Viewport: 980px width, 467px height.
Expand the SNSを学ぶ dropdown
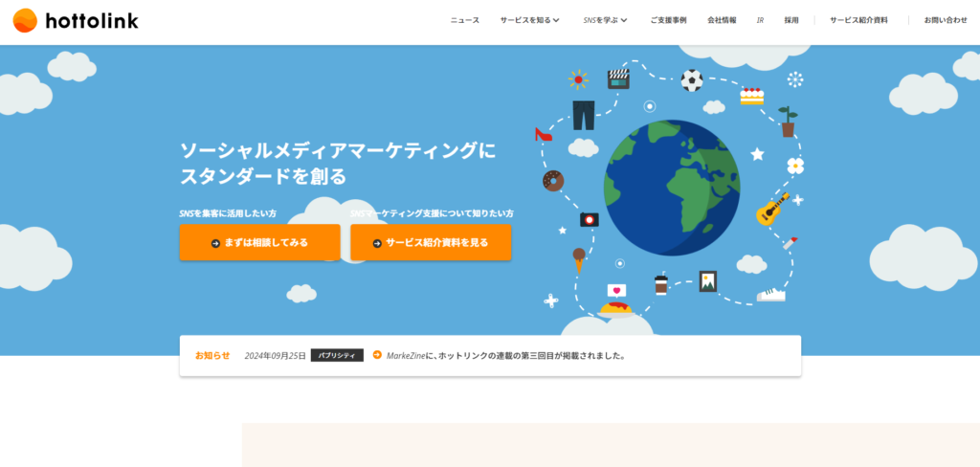tap(605, 20)
